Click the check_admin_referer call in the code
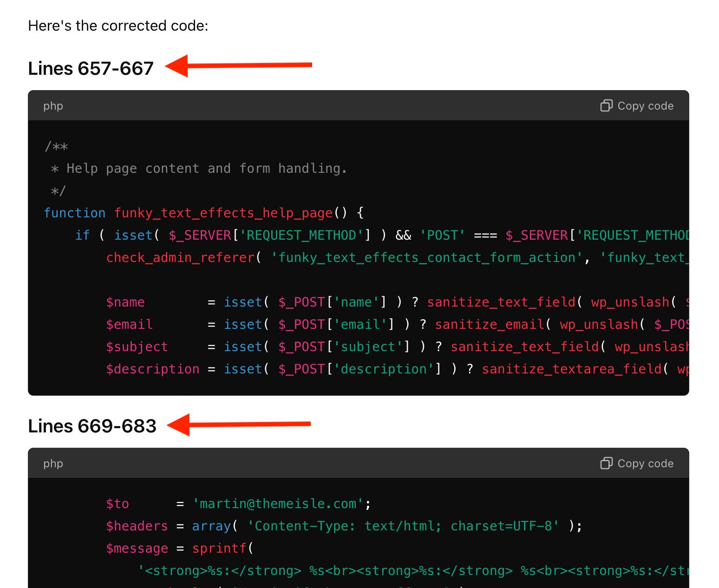The image size is (719, 588). click(x=180, y=257)
